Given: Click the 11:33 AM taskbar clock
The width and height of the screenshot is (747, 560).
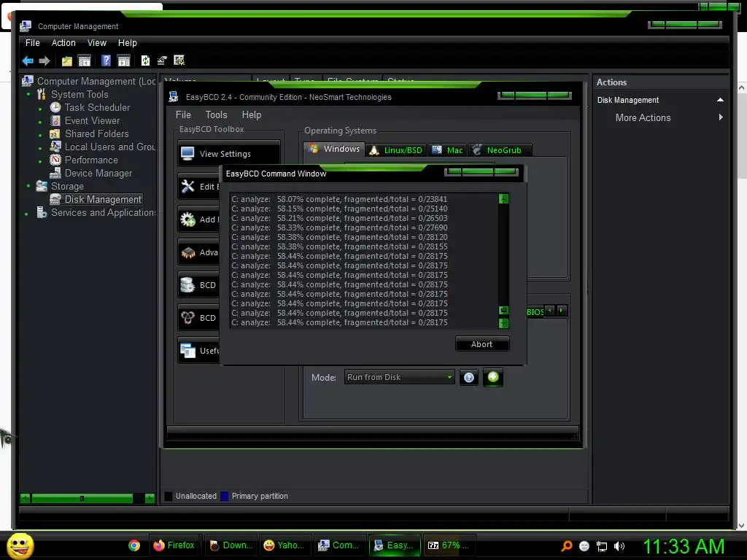Looking at the screenshot, I should tap(684, 546).
